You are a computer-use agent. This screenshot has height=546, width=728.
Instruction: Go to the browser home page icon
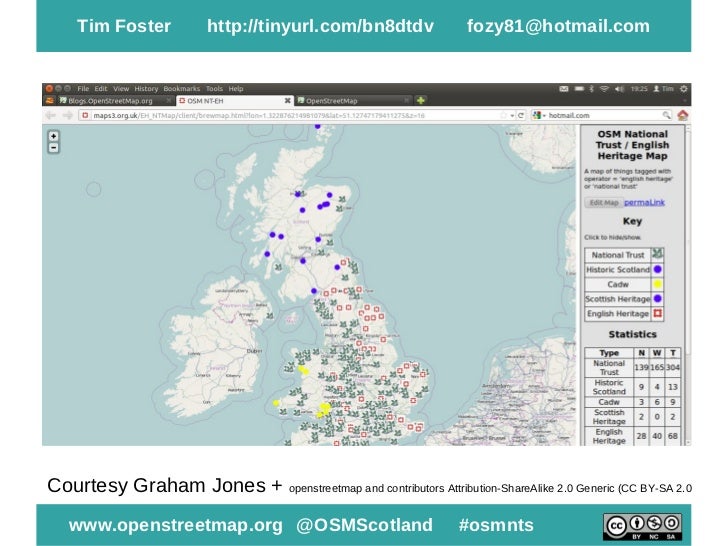[x=682, y=115]
